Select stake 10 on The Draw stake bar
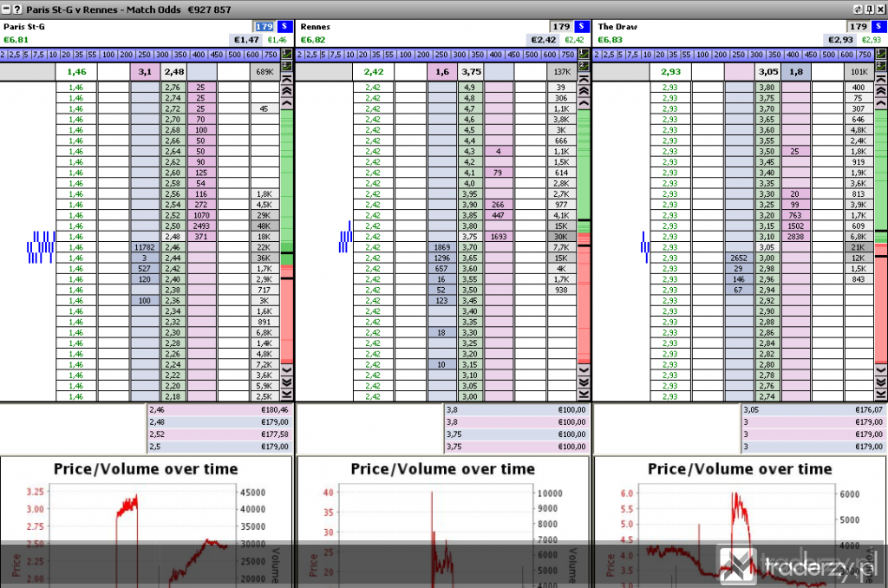This screenshot has height=588, width=888. (x=647, y=55)
